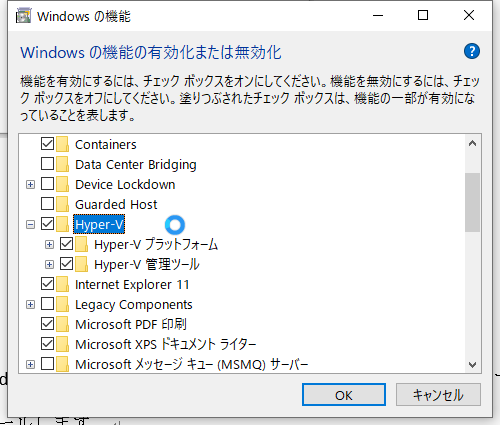The image size is (500, 425).
Task: Click the キャンセル button
Action: 438,395
